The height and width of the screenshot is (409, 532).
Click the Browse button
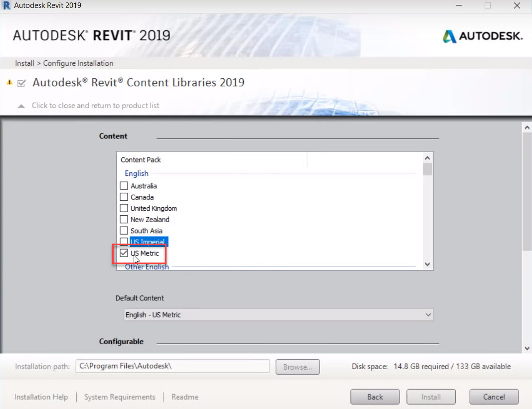click(x=298, y=367)
